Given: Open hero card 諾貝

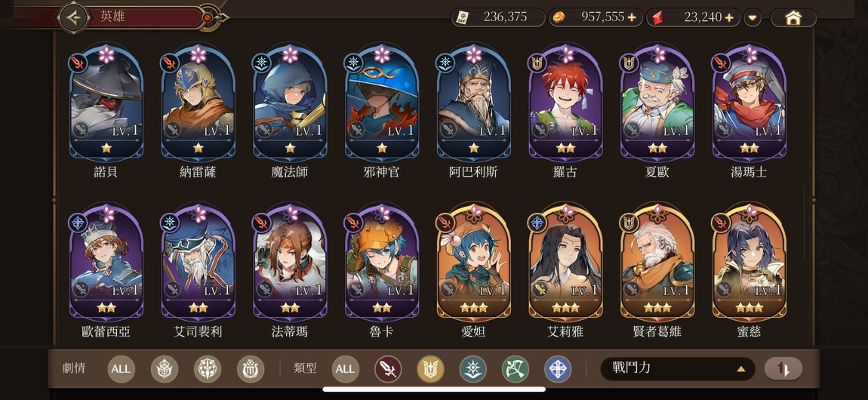Looking at the screenshot, I should (106, 112).
